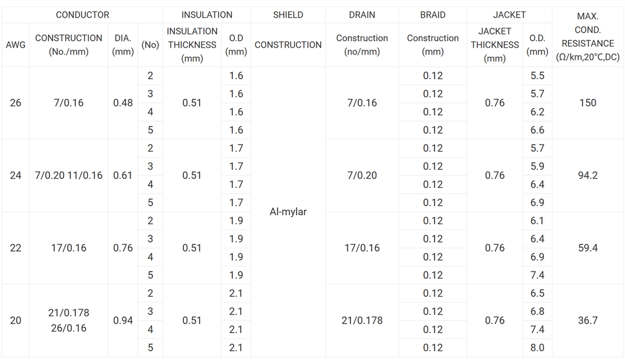The image size is (625, 364).
Task: Select the Al-mylar shield construction cell
Action: click(288, 212)
